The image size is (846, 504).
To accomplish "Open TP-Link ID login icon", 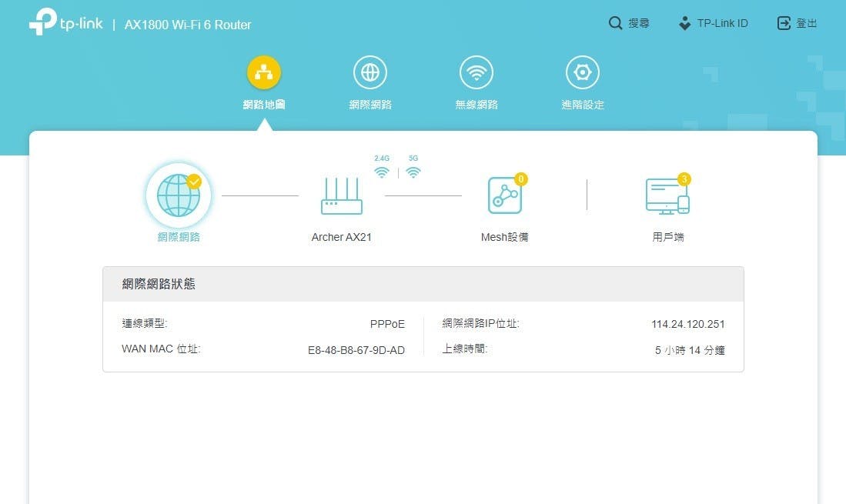I will pyautogui.click(x=684, y=23).
